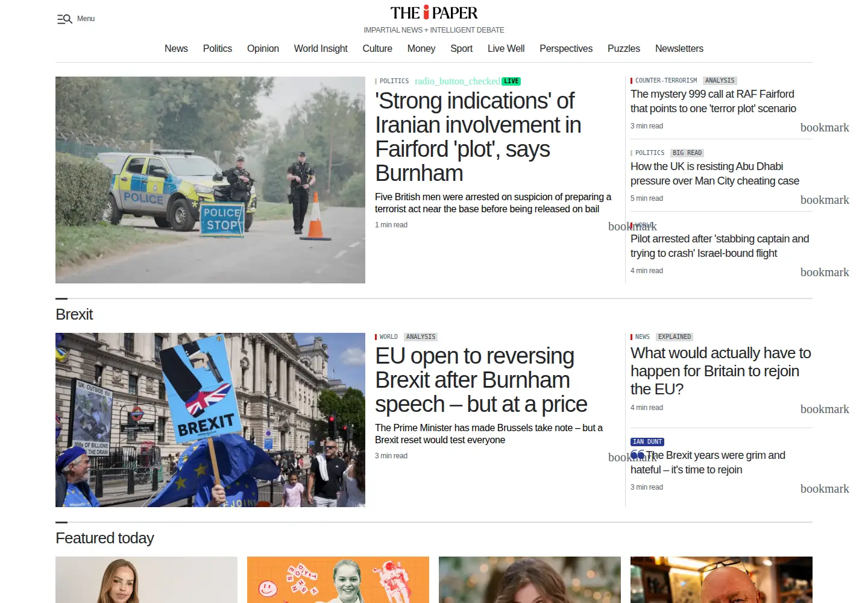Screen dimensions: 868x603
Task: Click the LIVE badge icon
Action: (x=512, y=81)
